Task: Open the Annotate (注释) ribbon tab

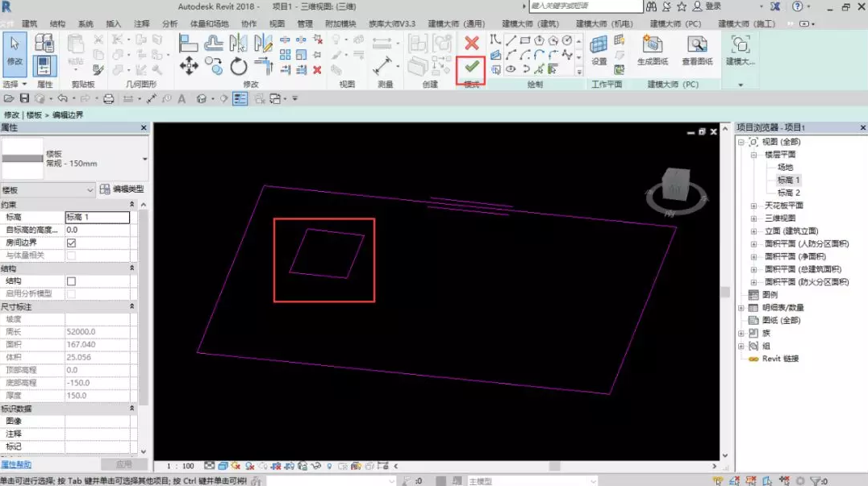Action: [x=142, y=23]
